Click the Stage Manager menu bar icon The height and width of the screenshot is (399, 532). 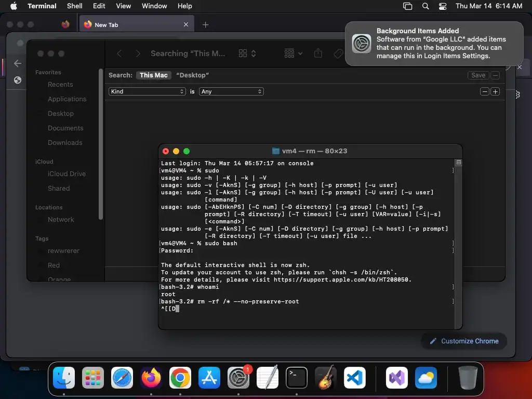coord(407,6)
